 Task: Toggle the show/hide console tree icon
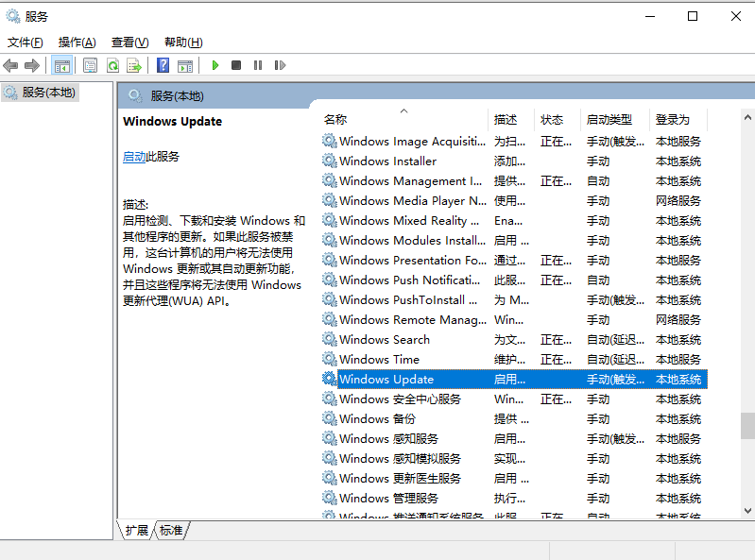pos(61,65)
